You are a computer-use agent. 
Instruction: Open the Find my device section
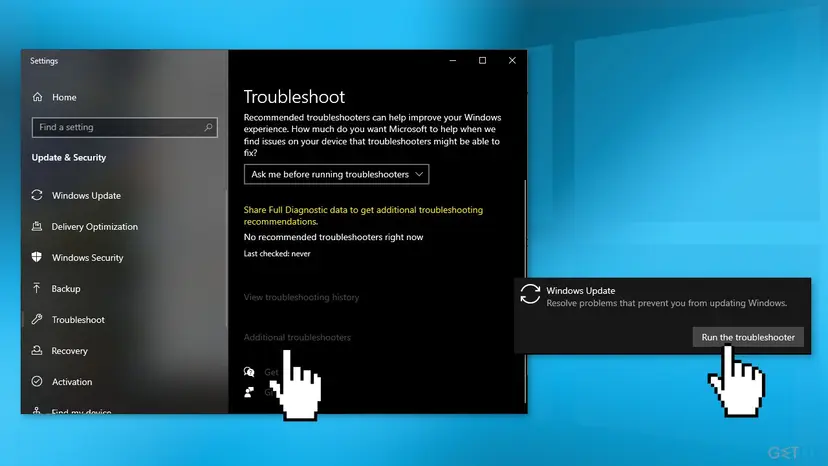(x=81, y=411)
